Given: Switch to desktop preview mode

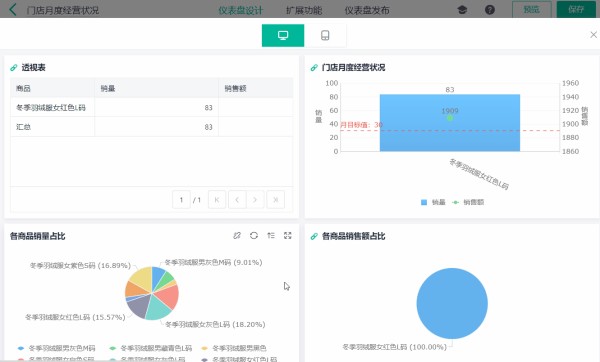Looking at the screenshot, I should tap(283, 36).
